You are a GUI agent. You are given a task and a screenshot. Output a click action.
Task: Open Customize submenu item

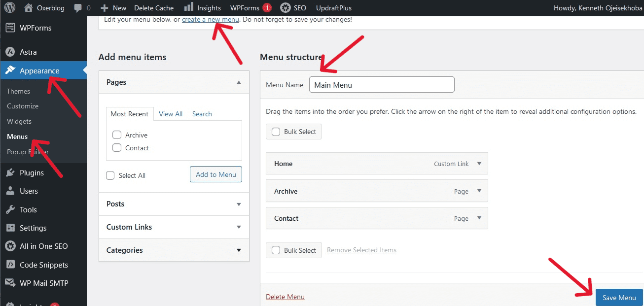point(23,106)
